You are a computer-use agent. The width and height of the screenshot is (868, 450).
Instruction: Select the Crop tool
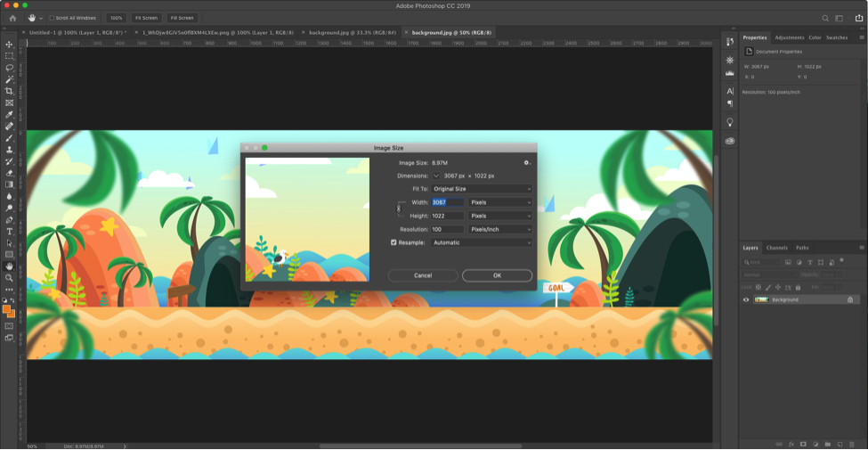click(x=10, y=91)
